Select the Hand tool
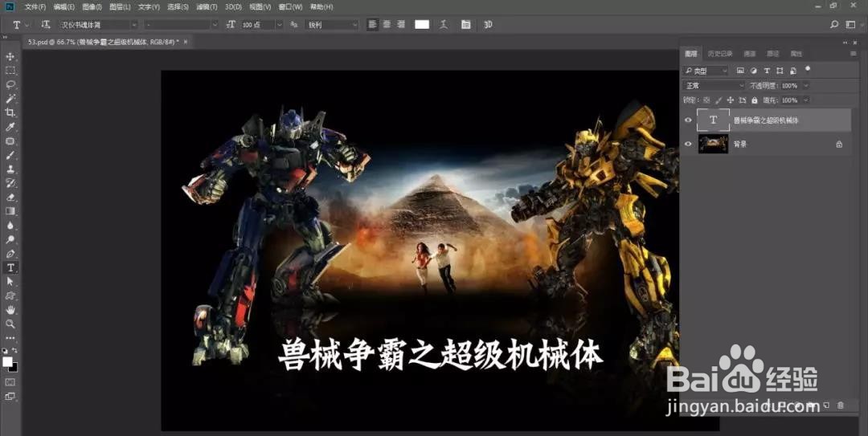The height and width of the screenshot is (436, 868). tap(10, 310)
